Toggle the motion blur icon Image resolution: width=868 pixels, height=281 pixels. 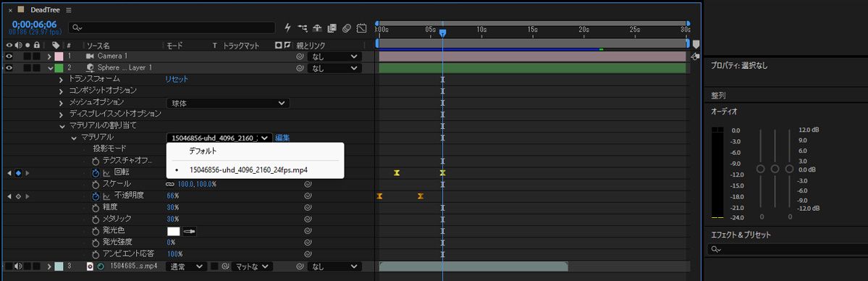coord(347,28)
